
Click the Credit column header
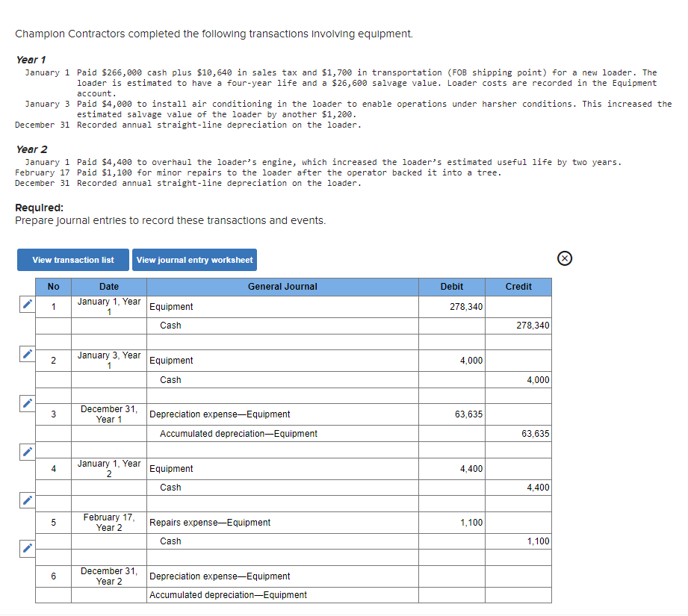click(518, 287)
